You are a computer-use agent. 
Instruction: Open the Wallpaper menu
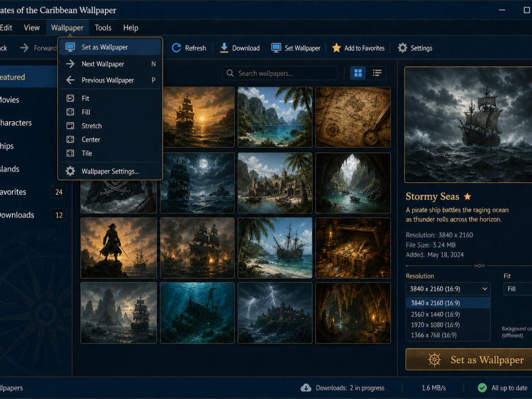67,28
